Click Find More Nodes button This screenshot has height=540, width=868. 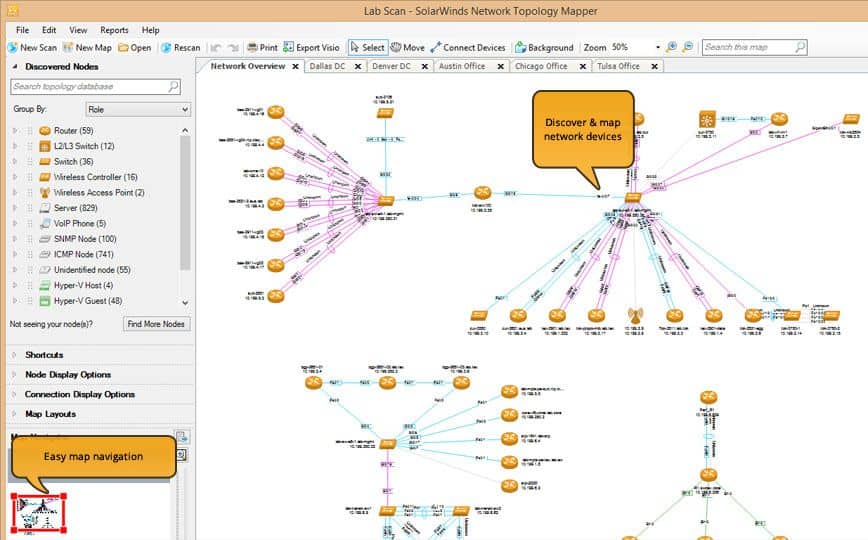pyautogui.click(x=156, y=324)
